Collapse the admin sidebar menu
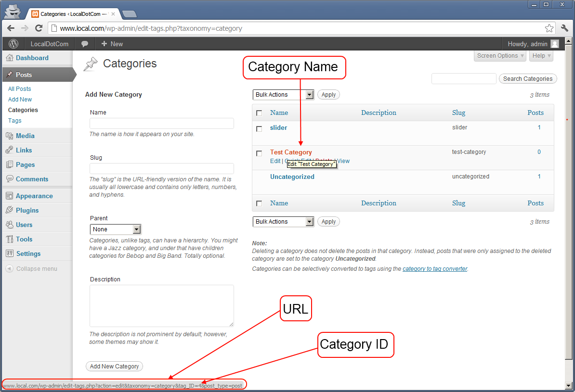The width and height of the screenshot is (575, 392). click(x=31, y=269)
